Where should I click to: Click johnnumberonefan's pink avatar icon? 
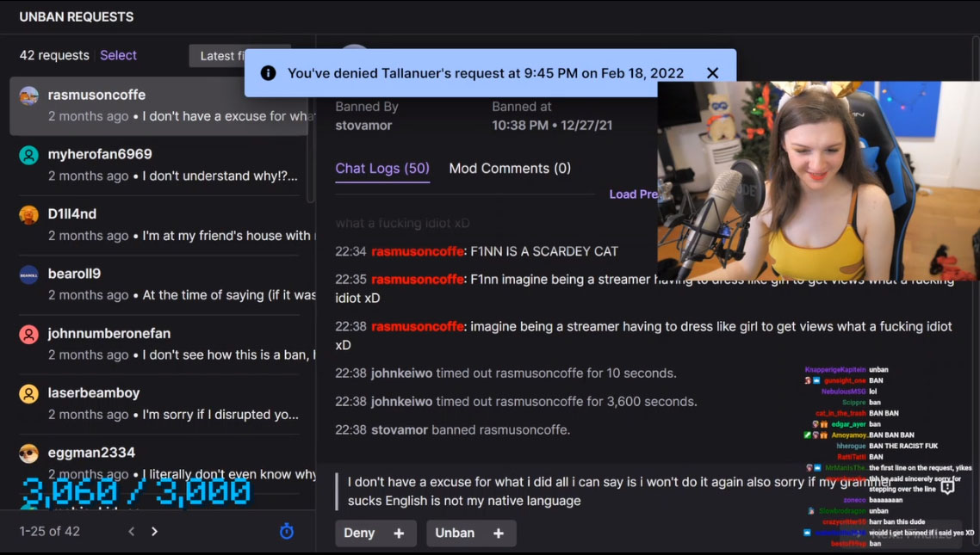point(28,335)
